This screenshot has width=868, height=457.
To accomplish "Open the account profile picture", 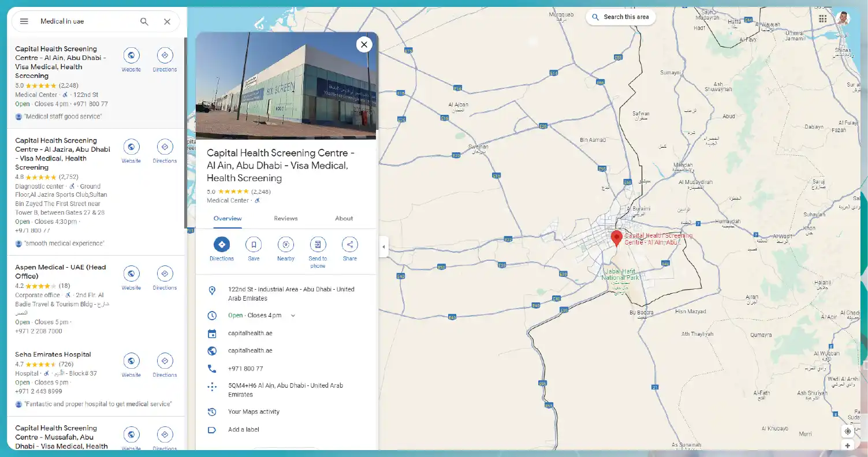I will (843, 18).
